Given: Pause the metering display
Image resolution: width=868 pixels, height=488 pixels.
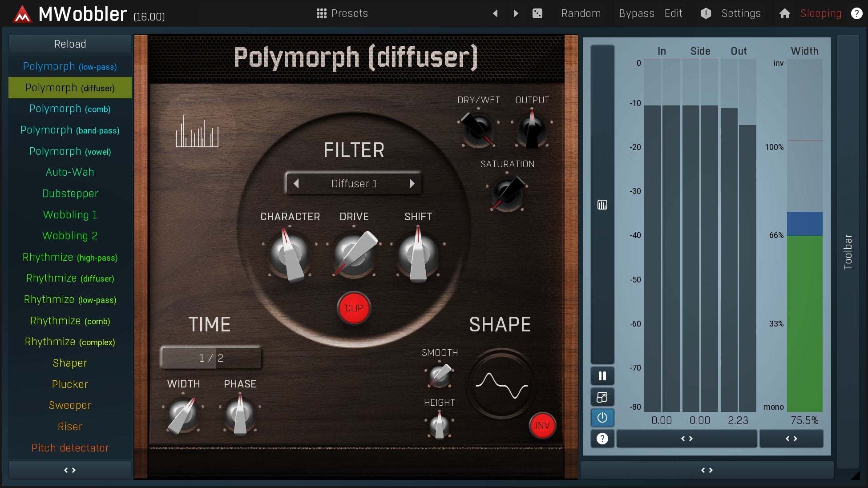Looking at the screenshot, I should click(x=602, y=376).
